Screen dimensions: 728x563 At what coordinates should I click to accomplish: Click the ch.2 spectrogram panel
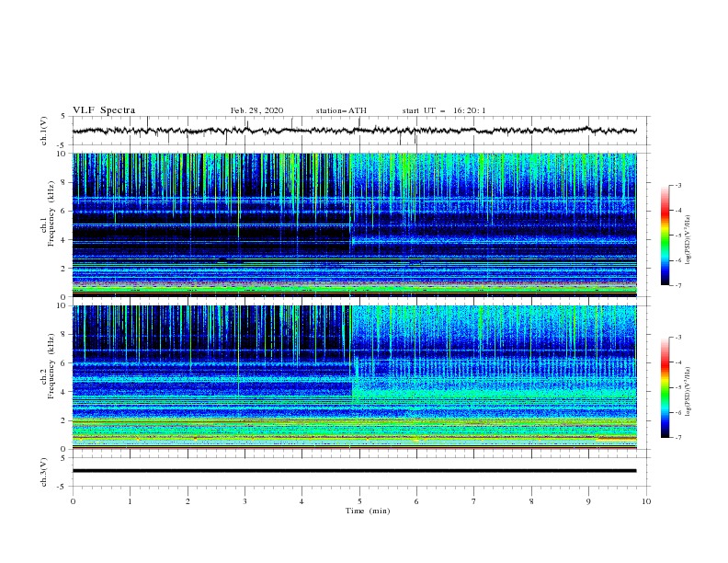[354, 377]
